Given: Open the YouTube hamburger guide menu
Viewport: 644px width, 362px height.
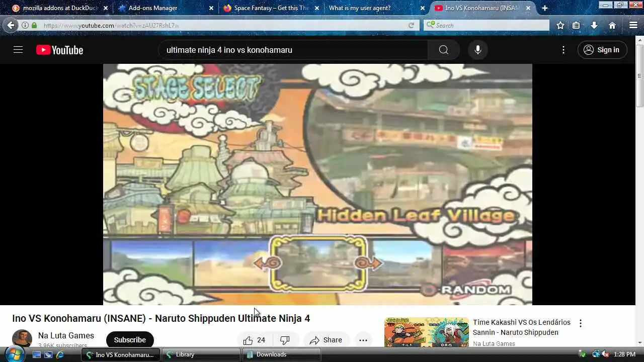Looking at the screenshot, I should [x=18, y=50].
